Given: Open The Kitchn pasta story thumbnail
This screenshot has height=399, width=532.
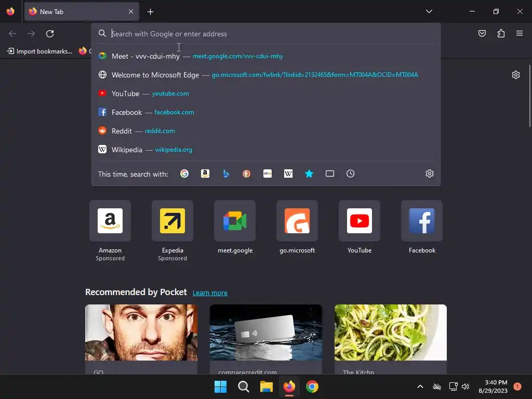Looking at the screenshot, I should pos(391,332).
